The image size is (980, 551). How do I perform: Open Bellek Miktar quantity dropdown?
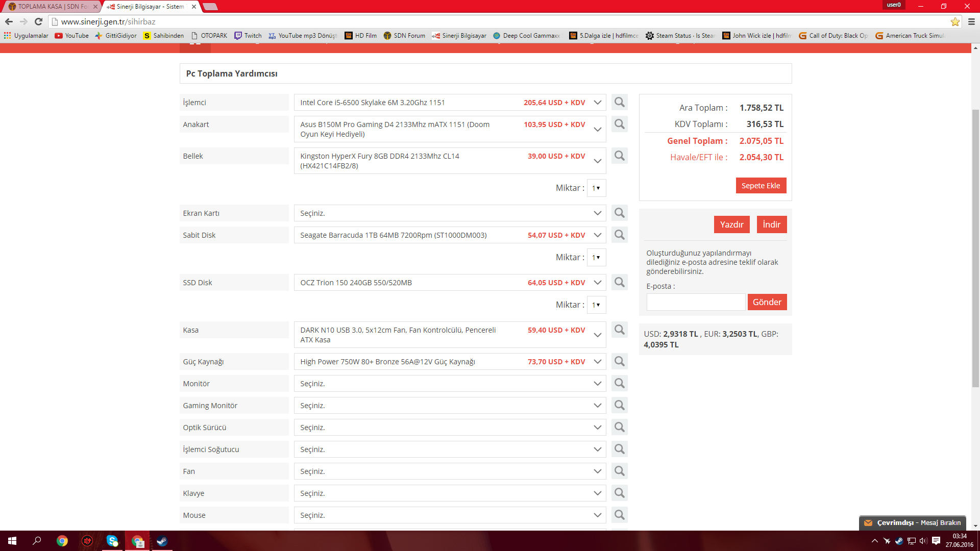pos(596,188)
